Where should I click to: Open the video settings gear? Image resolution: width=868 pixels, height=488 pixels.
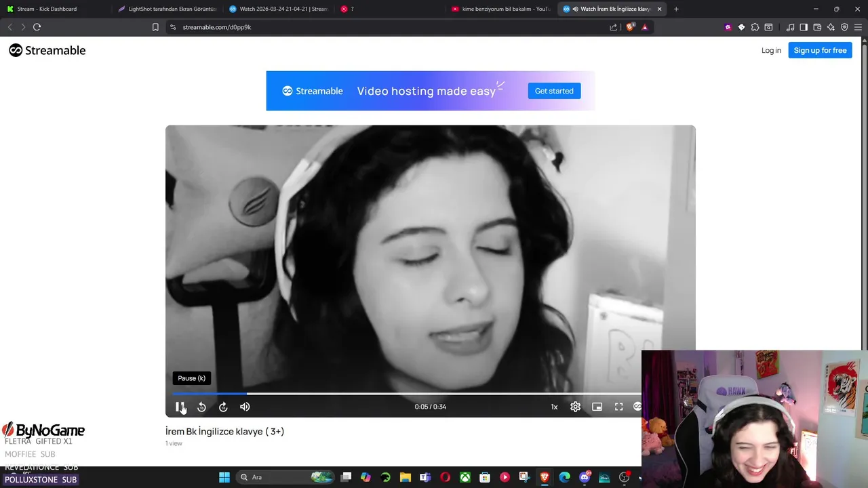pos(575,407)
